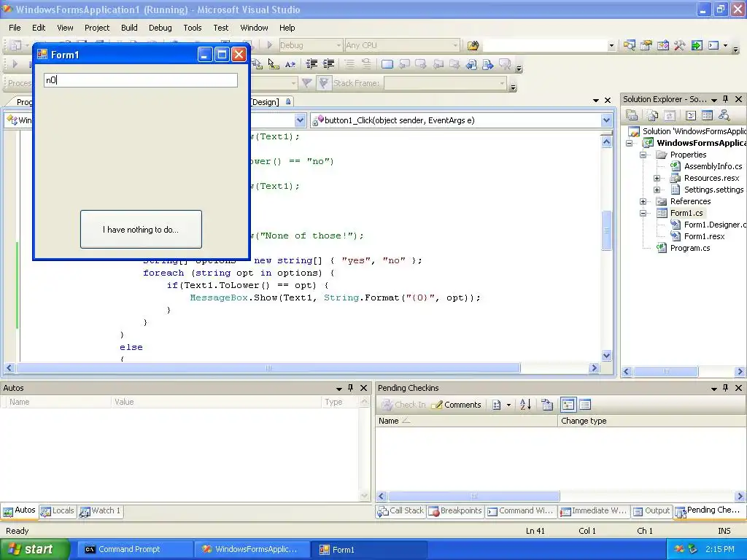
Task: Click Comments in Pending Checkins toolbar
Action: click(457, 405)
